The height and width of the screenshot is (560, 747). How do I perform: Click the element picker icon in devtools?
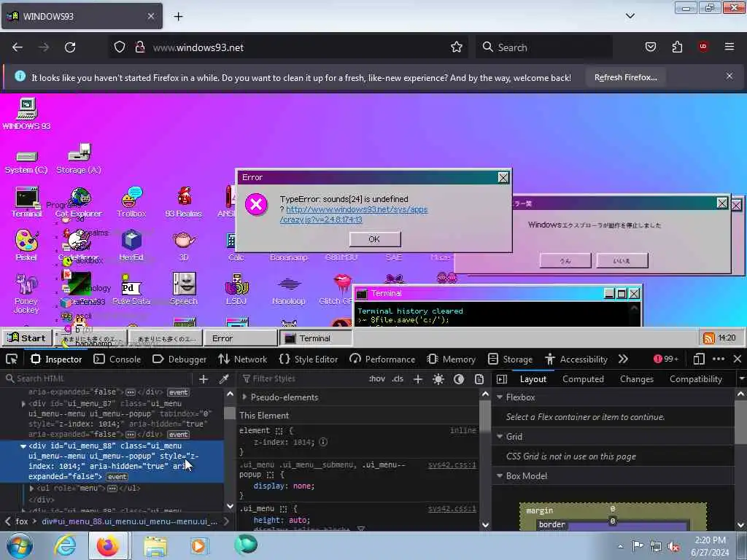pyautogui.click(x=12, y=359)
